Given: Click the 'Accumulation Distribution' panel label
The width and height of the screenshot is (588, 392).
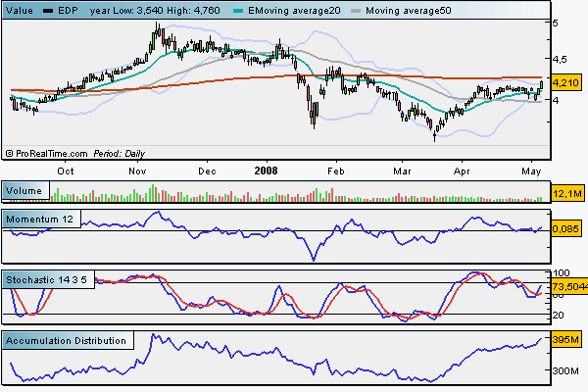Looking at the screenshot, I should click(x=66, y=341).
